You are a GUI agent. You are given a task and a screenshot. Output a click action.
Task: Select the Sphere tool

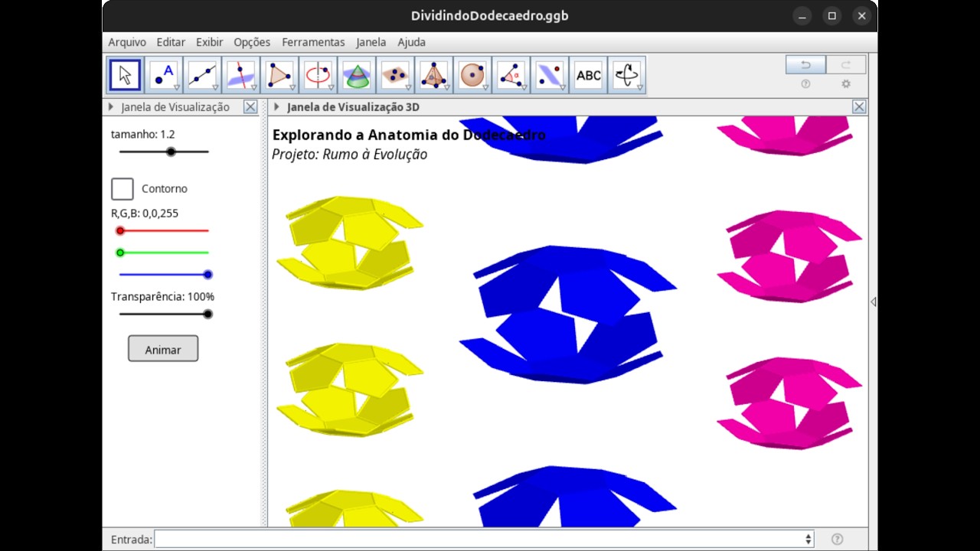472,75
